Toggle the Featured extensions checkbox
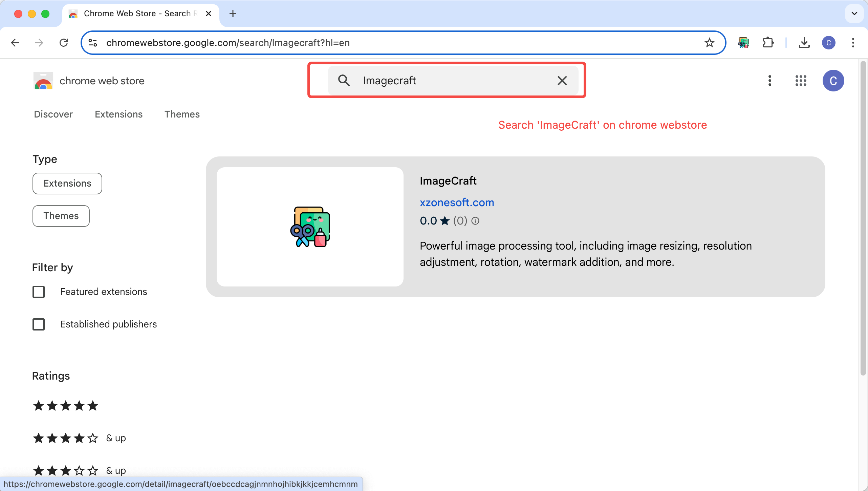This screenshot has width=868, height=491. 39,292
